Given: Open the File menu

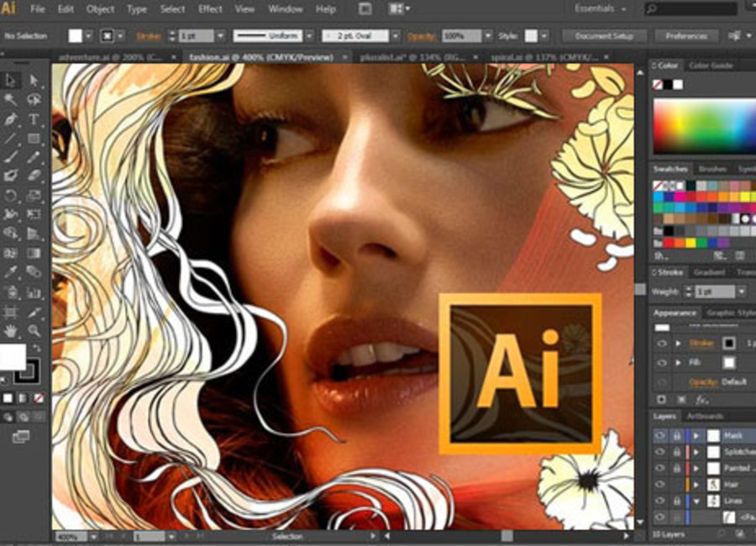Looking at the screenshot, I should [37, 9].
